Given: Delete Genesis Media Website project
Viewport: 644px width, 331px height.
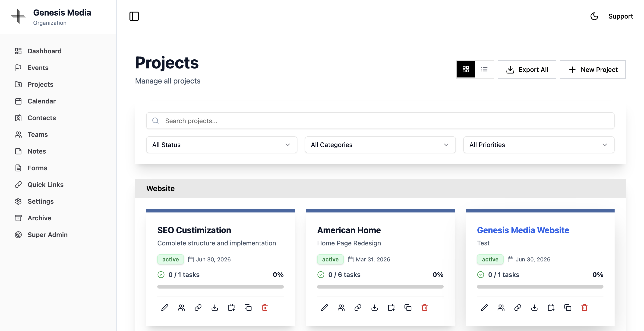Looking at the screenshot, I should coord(584,308).
